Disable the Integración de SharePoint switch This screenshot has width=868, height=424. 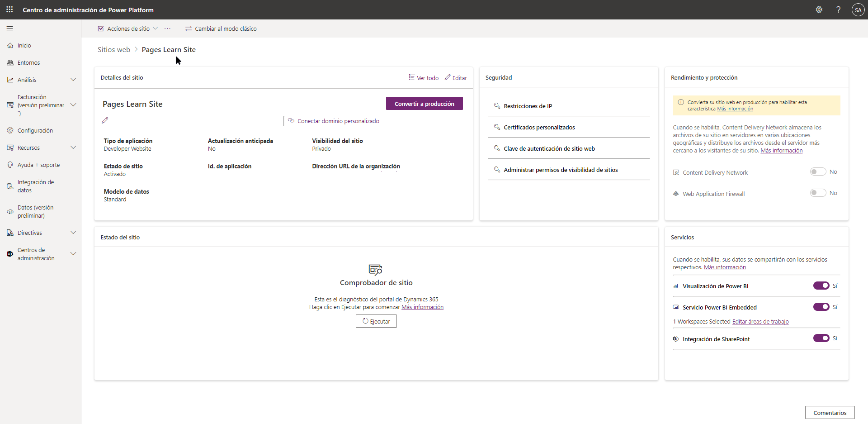tap(821, 338)
